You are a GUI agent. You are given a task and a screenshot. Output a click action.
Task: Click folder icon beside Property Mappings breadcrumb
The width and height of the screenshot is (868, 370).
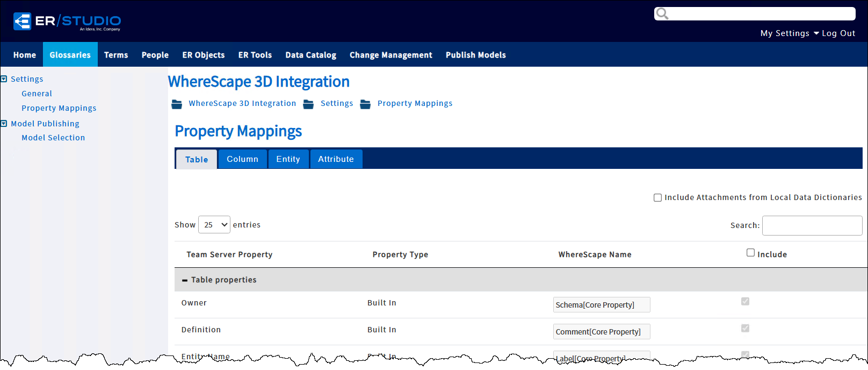365,104
